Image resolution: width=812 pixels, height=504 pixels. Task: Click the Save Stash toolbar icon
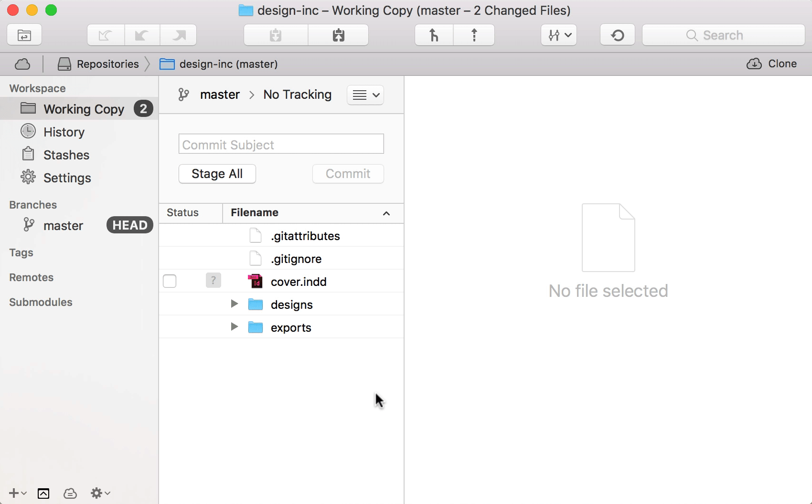pyautogui.click(x=276, y=35)
